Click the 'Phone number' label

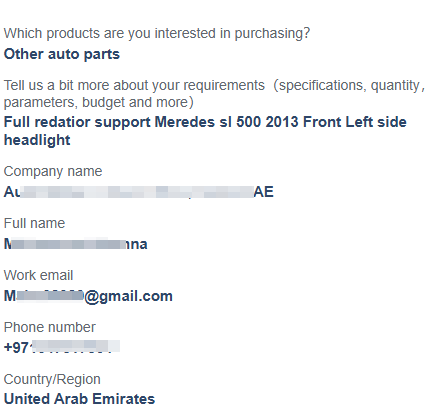pos(49,327)
